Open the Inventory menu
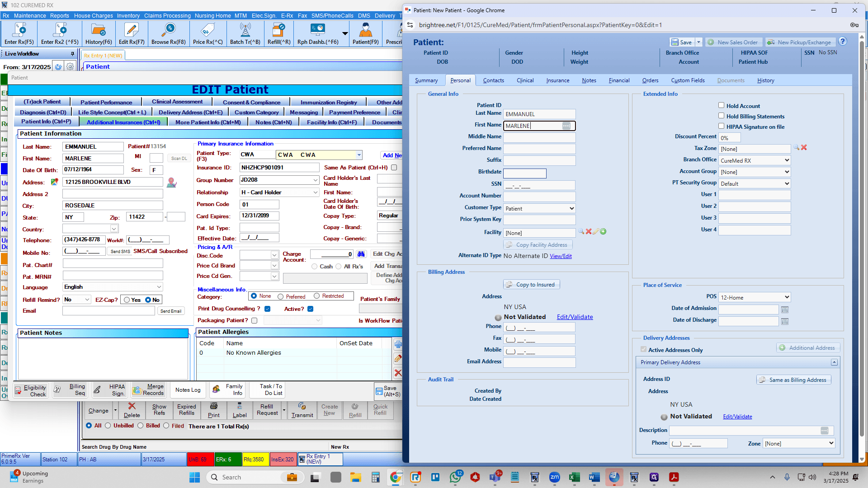 tap(128, 15)
